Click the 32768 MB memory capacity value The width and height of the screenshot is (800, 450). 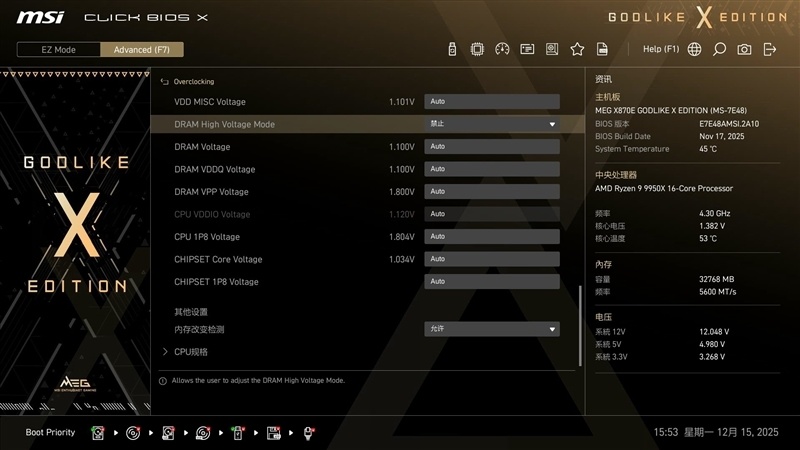(716, 279)
